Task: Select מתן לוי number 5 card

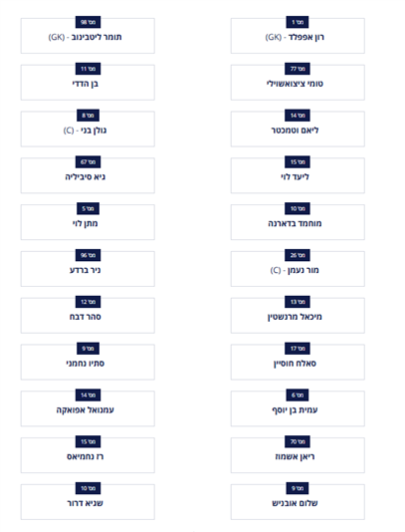Action: 88,222
